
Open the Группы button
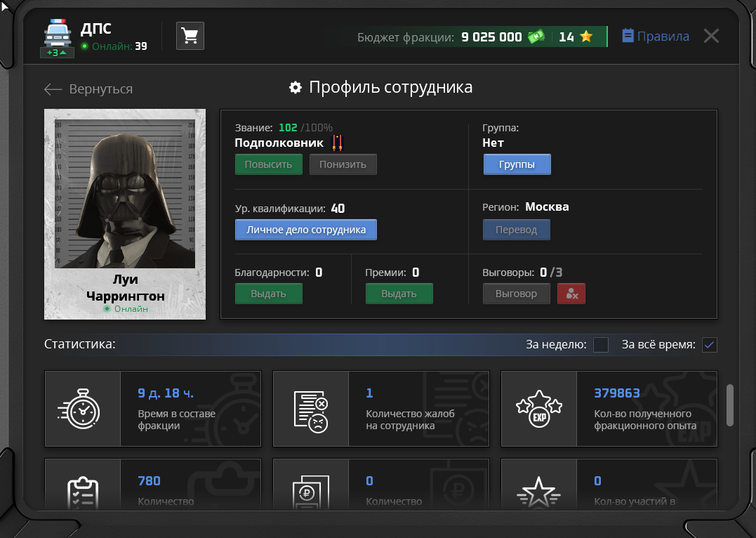pos(517,164)
